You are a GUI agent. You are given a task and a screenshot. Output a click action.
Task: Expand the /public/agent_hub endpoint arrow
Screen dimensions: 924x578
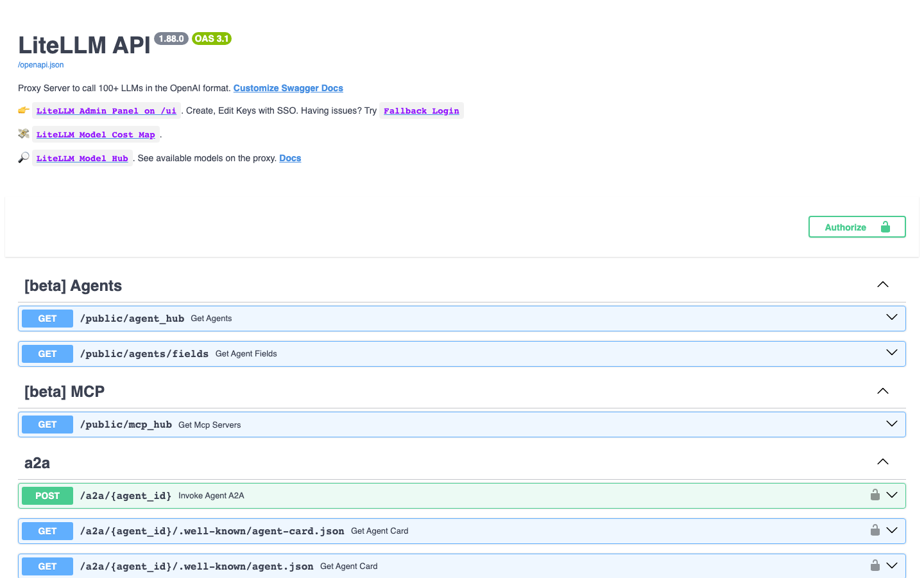892,317
